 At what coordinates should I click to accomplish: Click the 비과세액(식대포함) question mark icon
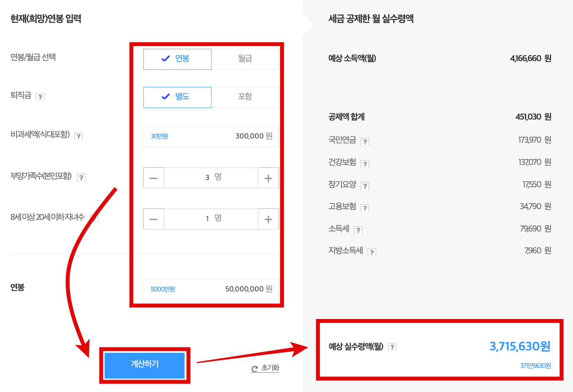78,136
